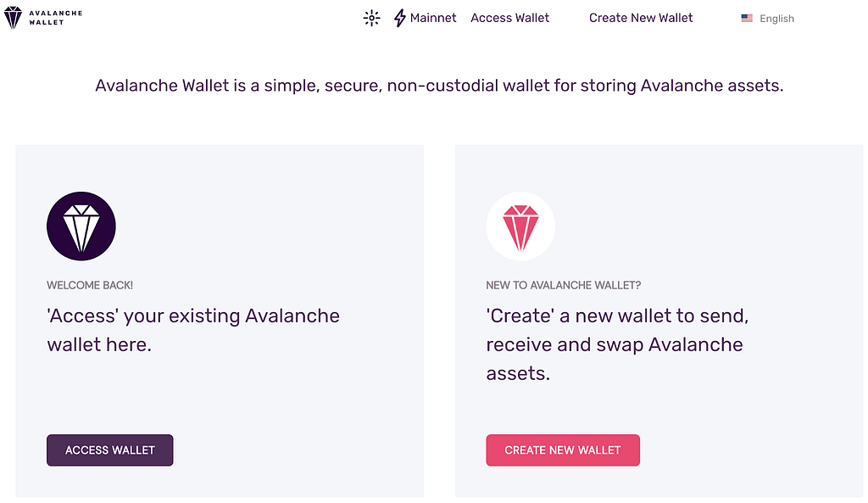The image size is (868, 503).
Task: Click the dark purple diamond circle icon
Action: [81, 226]
